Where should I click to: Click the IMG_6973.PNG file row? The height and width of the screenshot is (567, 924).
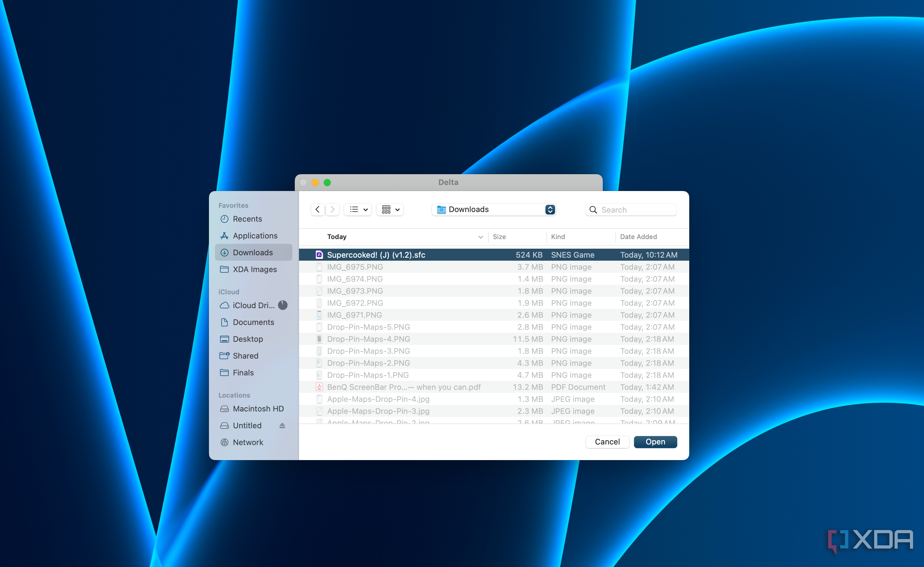tap(494, 291)
